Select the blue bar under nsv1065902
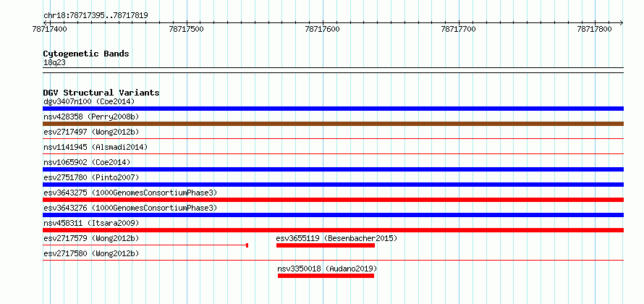Image resolution: width=644 pixels, height=304 pixels. tap(333, 169)
